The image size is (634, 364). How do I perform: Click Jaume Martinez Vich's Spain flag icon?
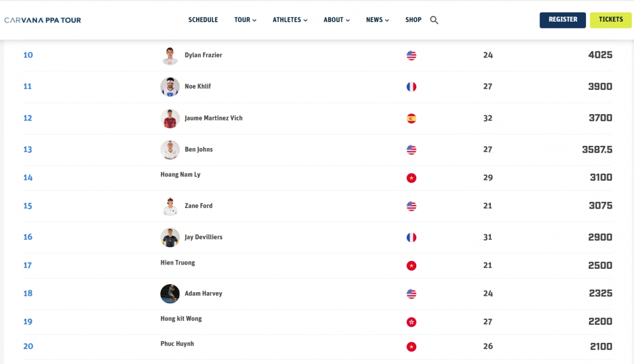pyautogui.click(x=412, y=118)
